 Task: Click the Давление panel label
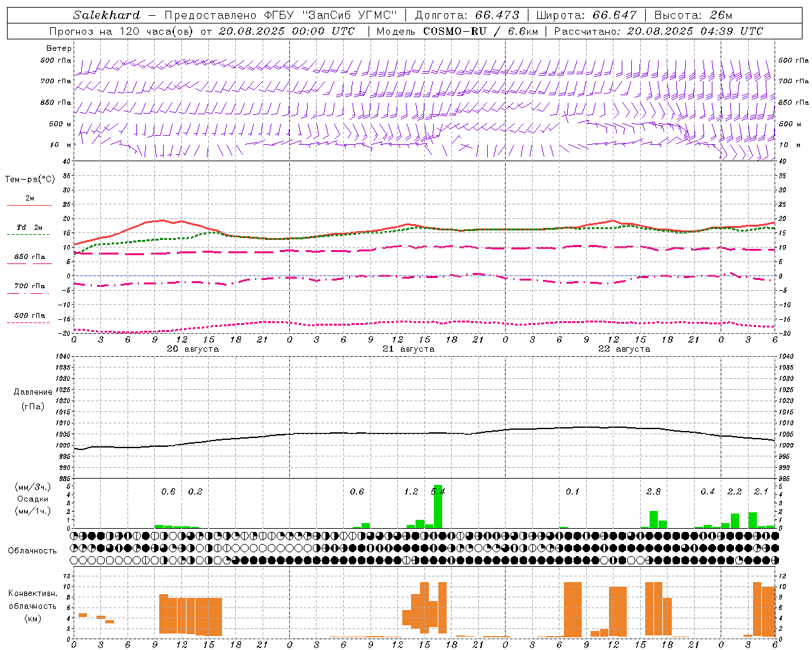(33, 392)
